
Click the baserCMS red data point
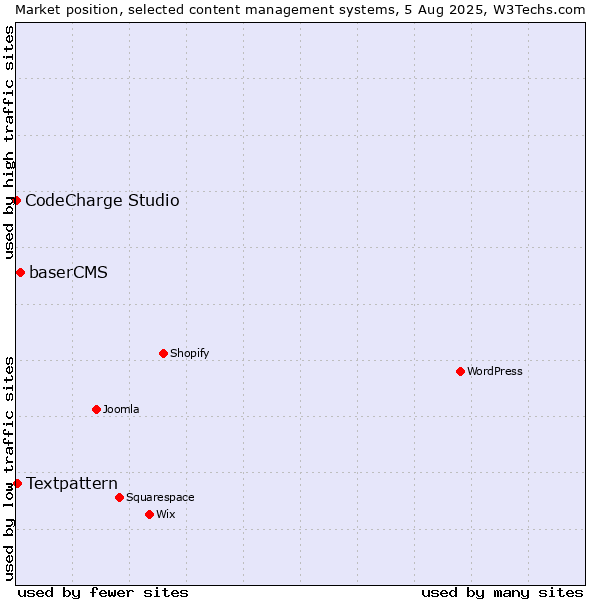point(21,272)
